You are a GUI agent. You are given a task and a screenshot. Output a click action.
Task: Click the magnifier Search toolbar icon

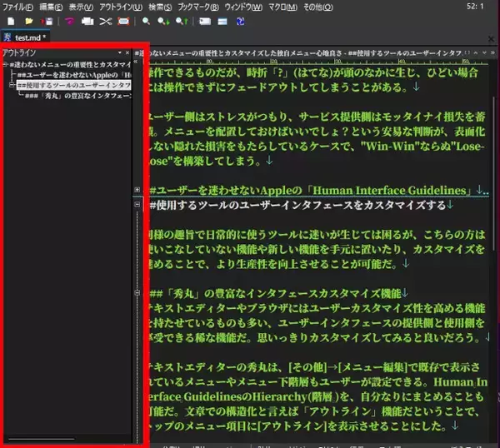[147, 19]
